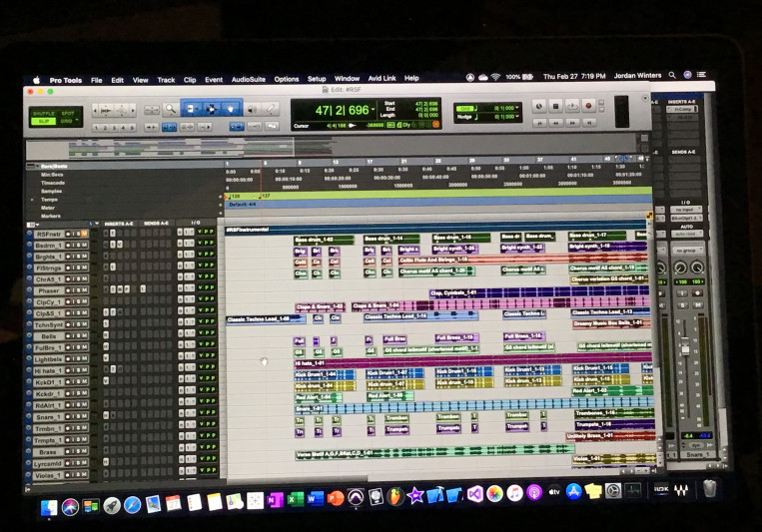Open OneNote icon in Dock
762x532 pixels.
(275, 499)
